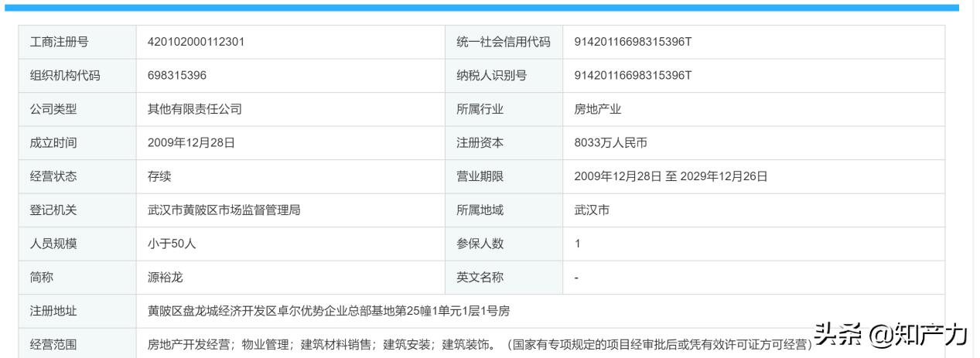Select organization code 698315396
980x358 pixels.
click(176, 75)
